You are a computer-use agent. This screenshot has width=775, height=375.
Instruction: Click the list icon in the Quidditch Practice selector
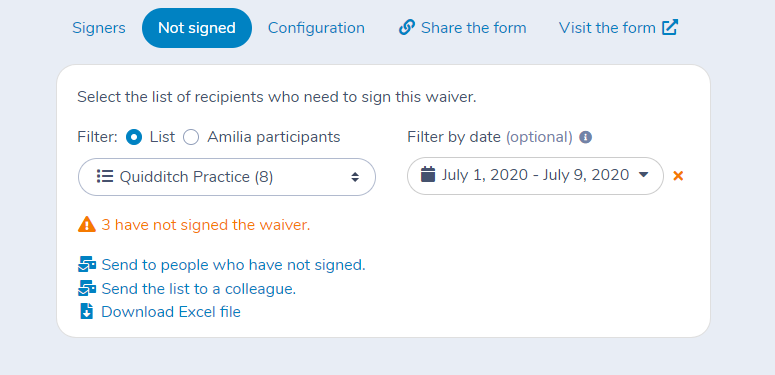point(105,176)
